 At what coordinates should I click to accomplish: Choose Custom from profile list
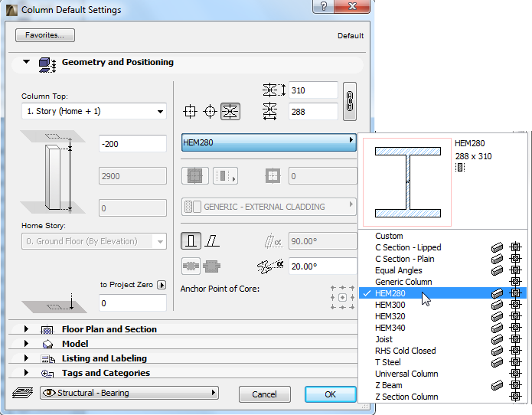click(x=389, y=236)
